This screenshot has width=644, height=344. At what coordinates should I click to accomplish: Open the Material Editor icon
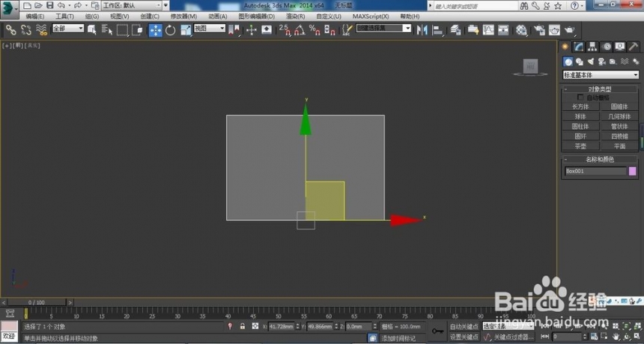pos(522,30)
